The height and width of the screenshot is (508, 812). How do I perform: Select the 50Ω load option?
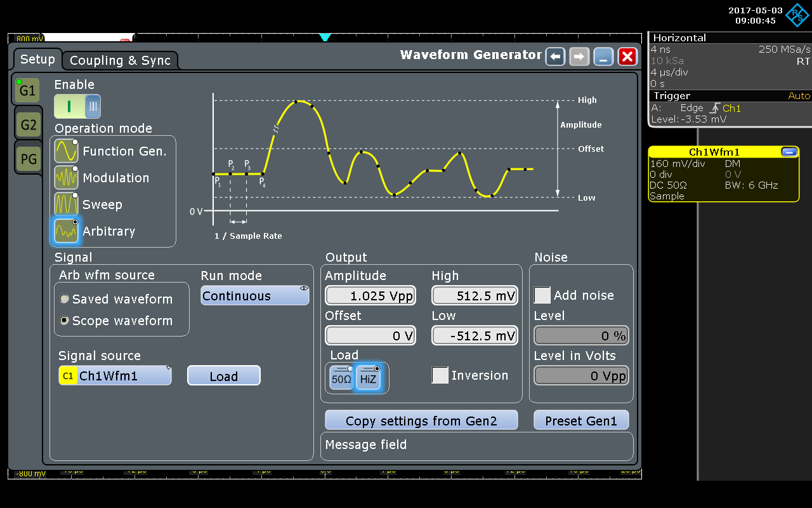tap(341, 379)
